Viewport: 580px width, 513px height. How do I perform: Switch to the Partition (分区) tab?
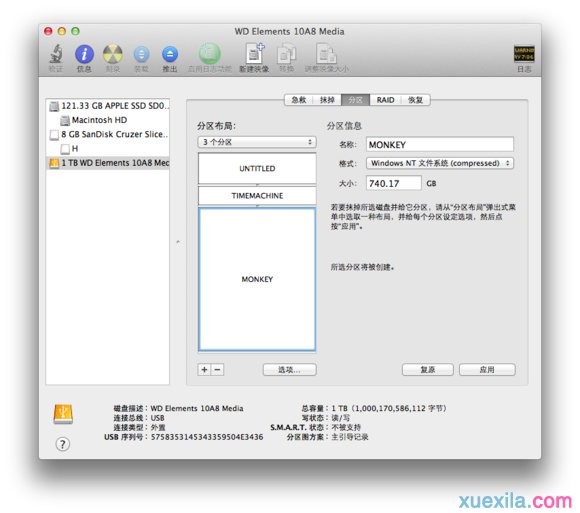355,100
